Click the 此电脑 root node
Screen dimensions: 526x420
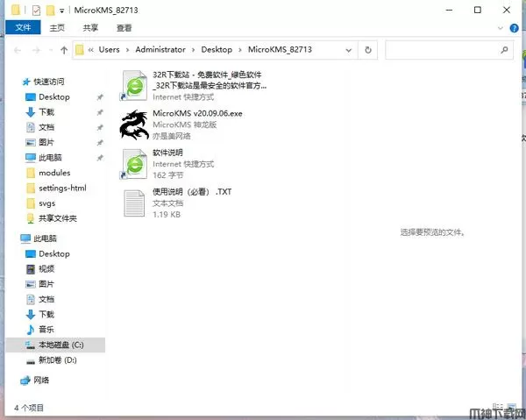(45, 238)
